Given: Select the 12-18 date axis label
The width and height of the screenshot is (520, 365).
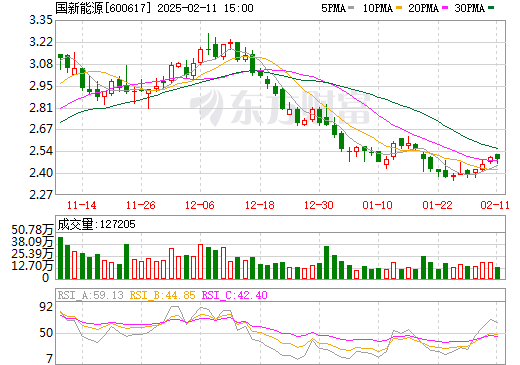Looking at the screenshot, I should click(260, 205).
